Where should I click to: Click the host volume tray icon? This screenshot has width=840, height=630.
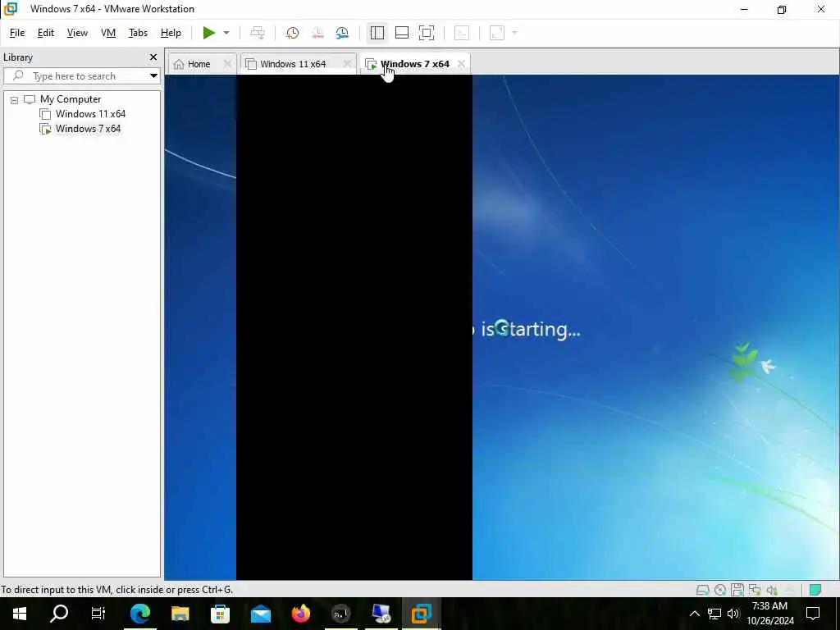(x=733, y=614)
